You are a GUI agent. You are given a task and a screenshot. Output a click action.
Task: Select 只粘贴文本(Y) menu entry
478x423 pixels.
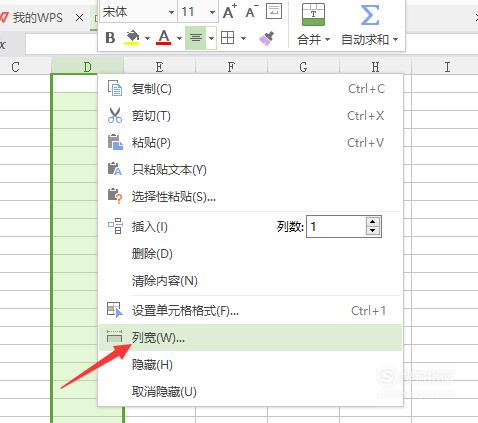[250, 170]
